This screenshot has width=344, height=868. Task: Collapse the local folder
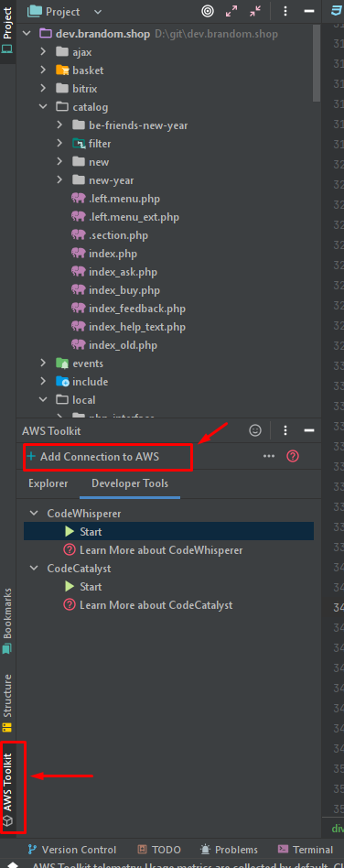click(43, 400)
